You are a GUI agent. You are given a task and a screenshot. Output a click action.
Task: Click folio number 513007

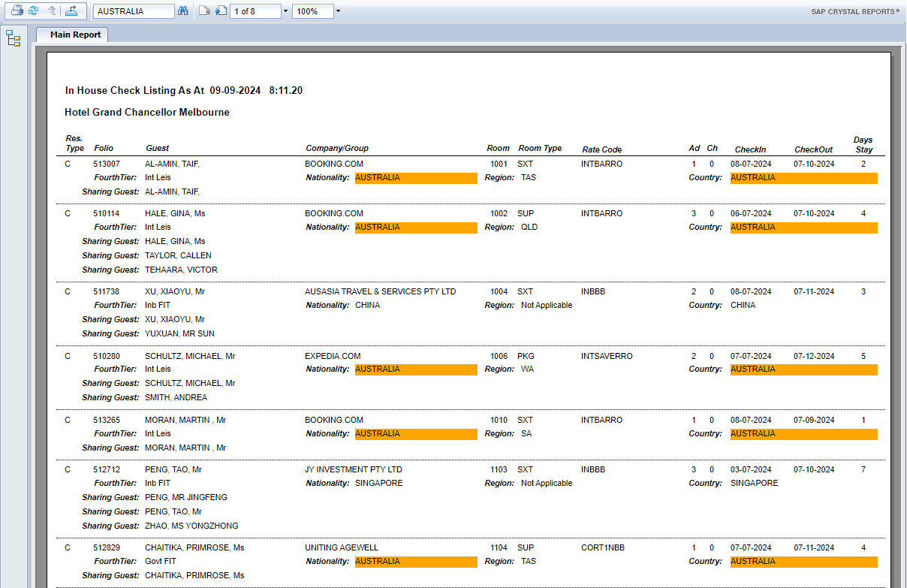(106, 164)
